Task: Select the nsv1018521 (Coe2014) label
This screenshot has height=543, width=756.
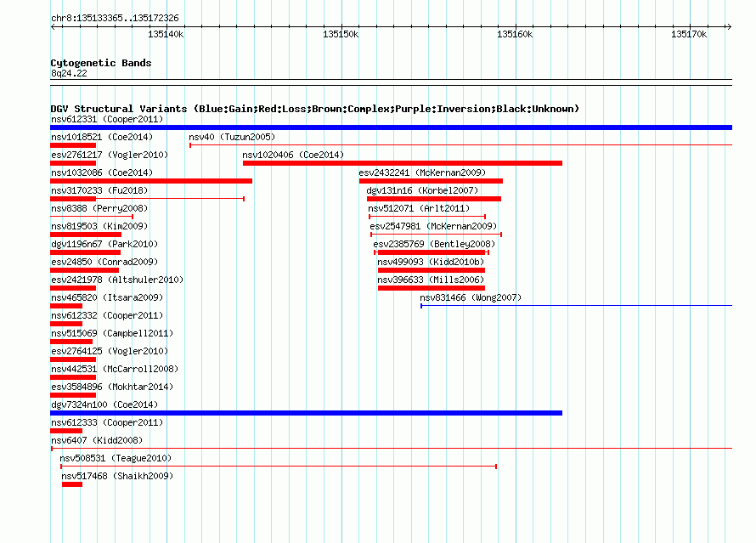Action: click(x=102, y=137)
